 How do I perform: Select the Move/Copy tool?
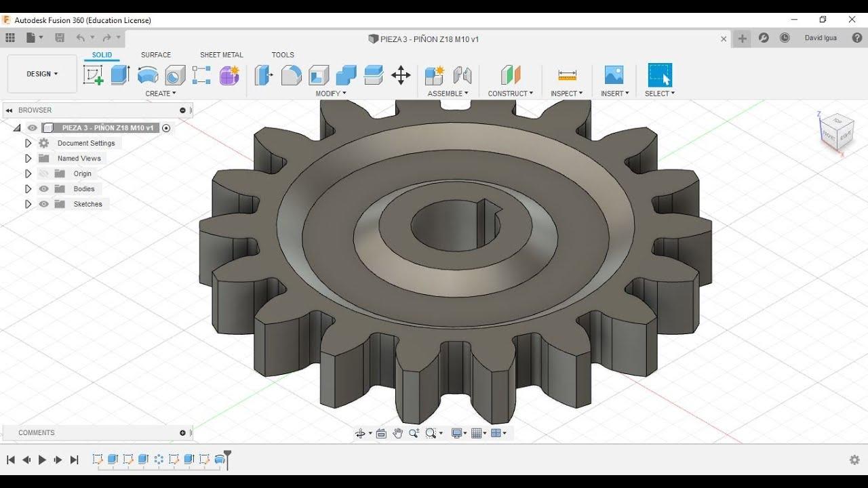pyautogui.click(x=401, y=75)
